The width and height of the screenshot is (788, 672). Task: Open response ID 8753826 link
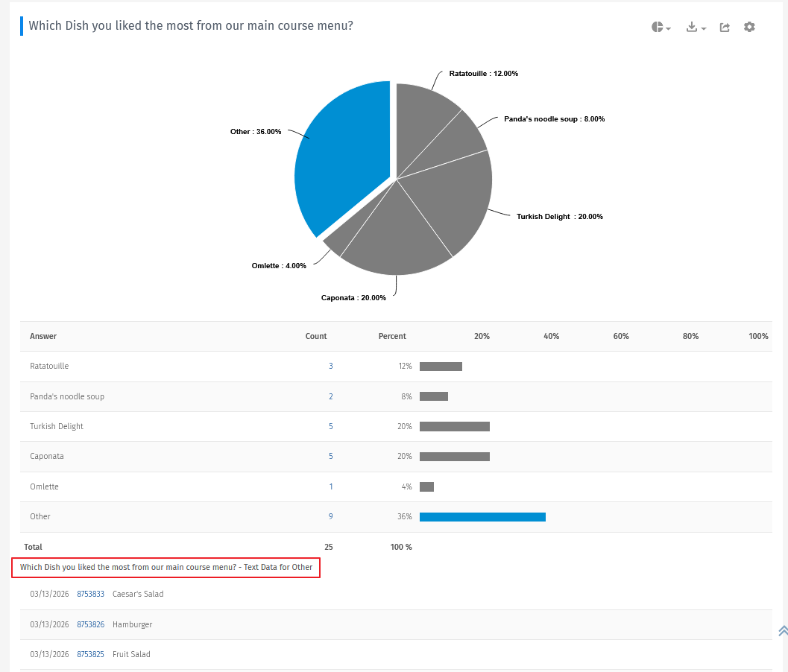tap(90, 624)
